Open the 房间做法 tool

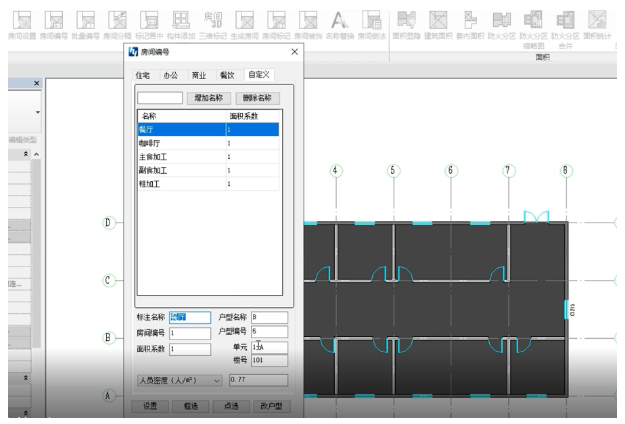[371, 25]
